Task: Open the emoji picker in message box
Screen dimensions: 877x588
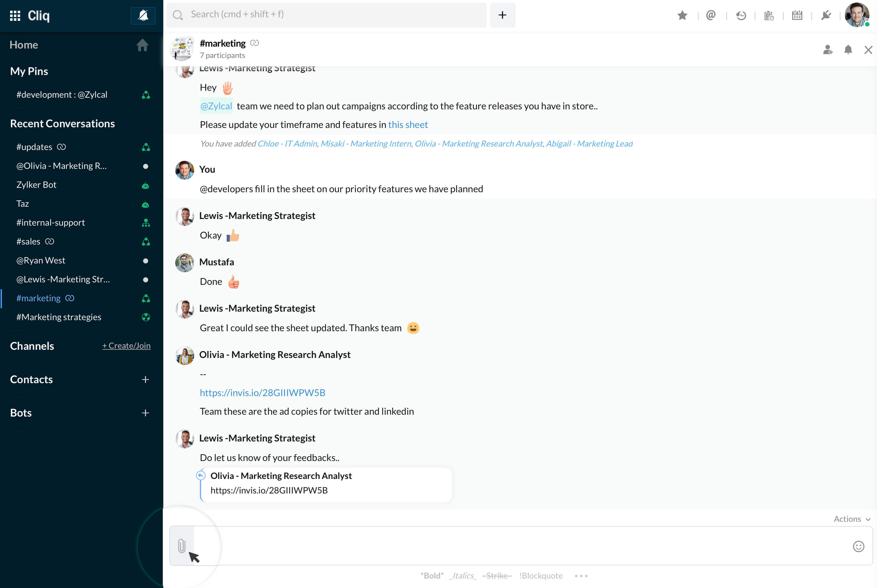Action: pyautogui.click(x=858, y=546)
